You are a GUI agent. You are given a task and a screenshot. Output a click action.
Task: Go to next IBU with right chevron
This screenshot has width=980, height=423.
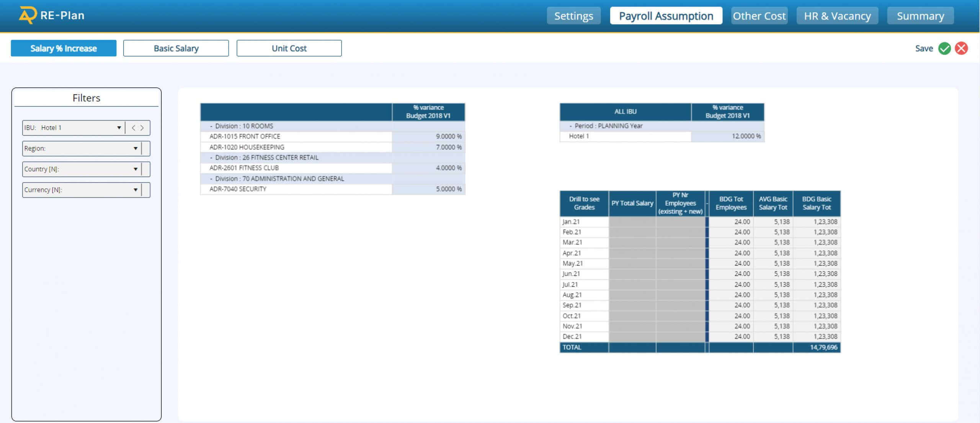coord(142,128)
